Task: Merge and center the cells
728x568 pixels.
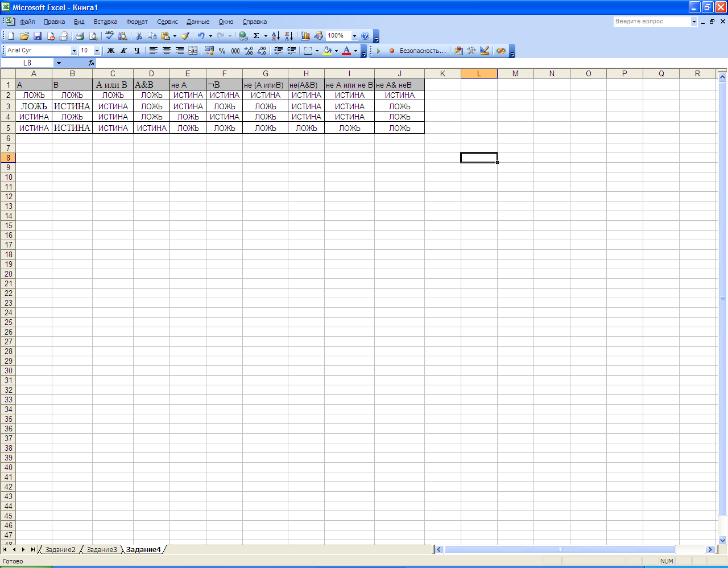Action: (193, 51)
